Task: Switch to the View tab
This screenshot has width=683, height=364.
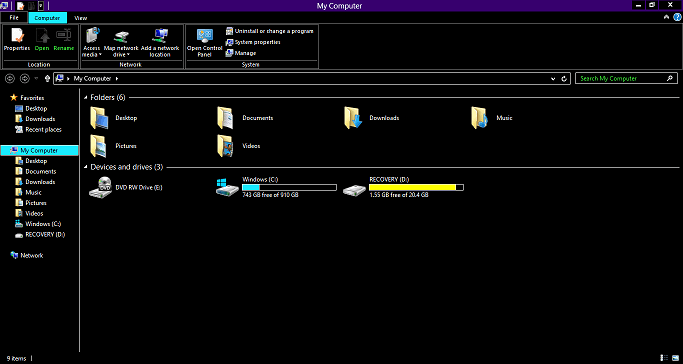Action: click(81, 18)
